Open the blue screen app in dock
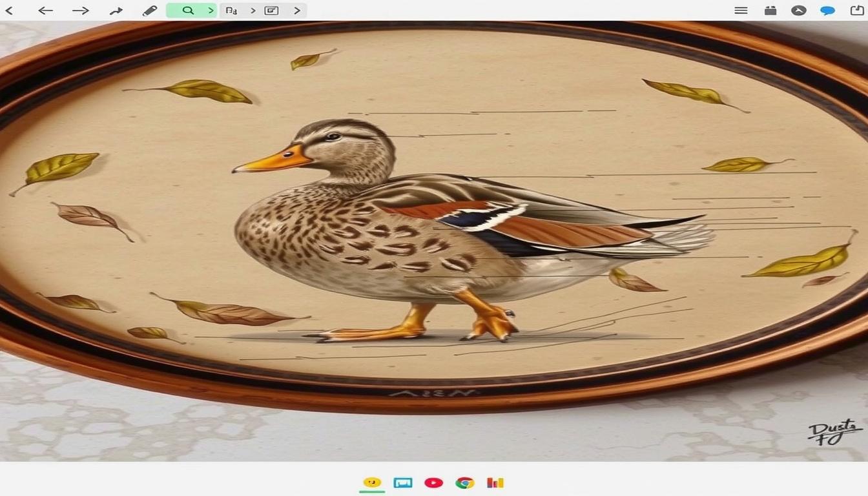Screen dimensions: 868x496 [x=403, y=482]
